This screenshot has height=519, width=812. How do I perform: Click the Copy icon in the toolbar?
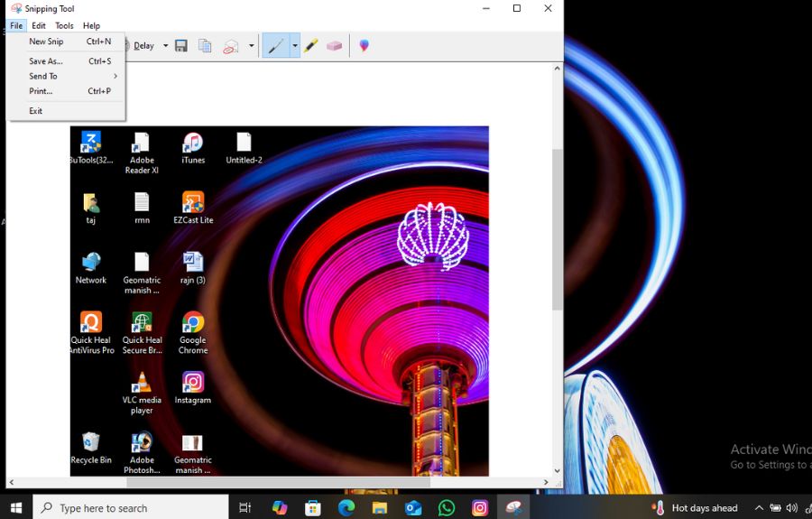point(205,46)
